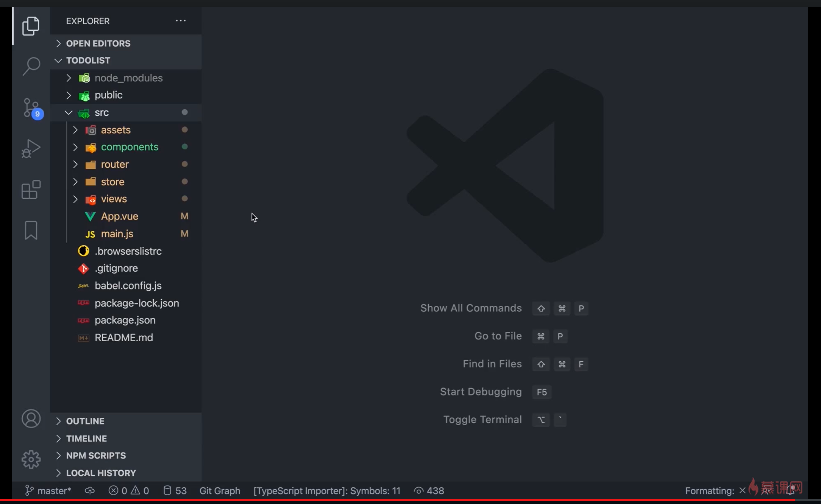Click the JS icon beside main.js
This screenshot has height=504, width=821.
click(x=90, y=234)
